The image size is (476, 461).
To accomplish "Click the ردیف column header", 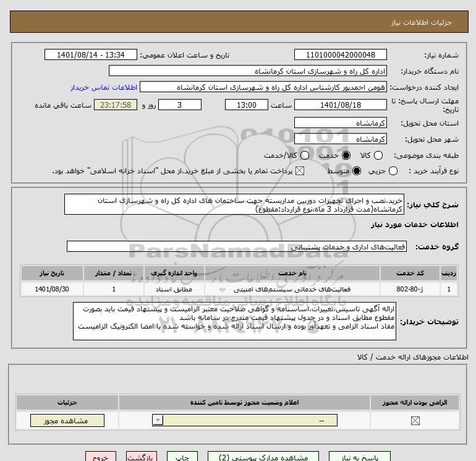I will [x=449, y=273].
